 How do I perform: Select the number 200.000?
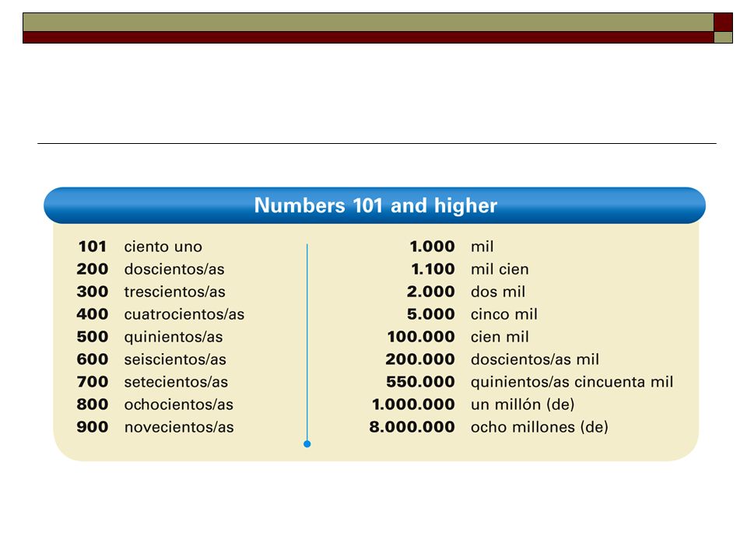(420, 359)
